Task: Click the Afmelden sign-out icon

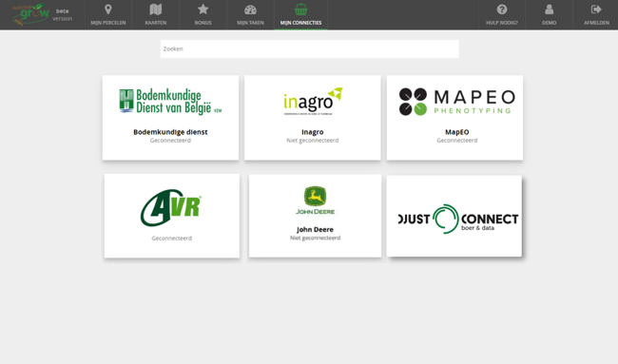Action: tap(596, 10)
